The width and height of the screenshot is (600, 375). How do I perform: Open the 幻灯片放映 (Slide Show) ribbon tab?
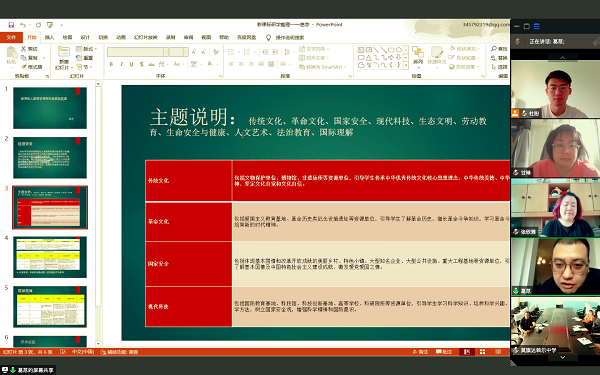(x=145, y=37)
